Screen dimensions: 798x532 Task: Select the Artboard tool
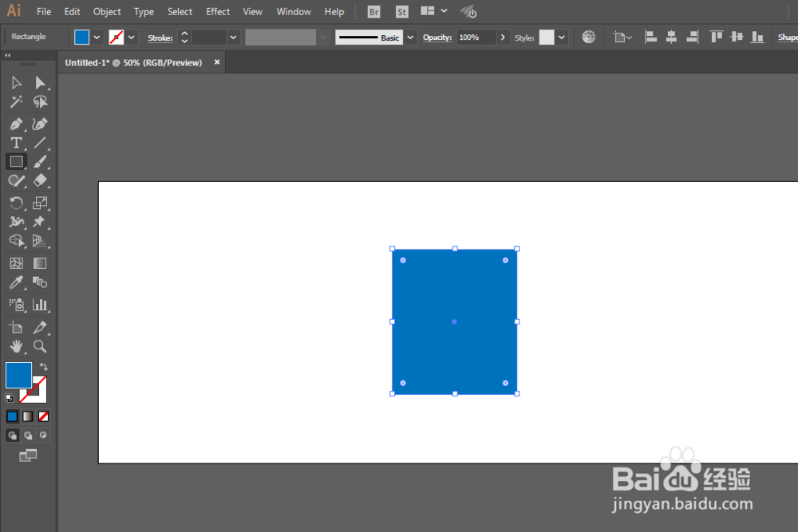16,327
